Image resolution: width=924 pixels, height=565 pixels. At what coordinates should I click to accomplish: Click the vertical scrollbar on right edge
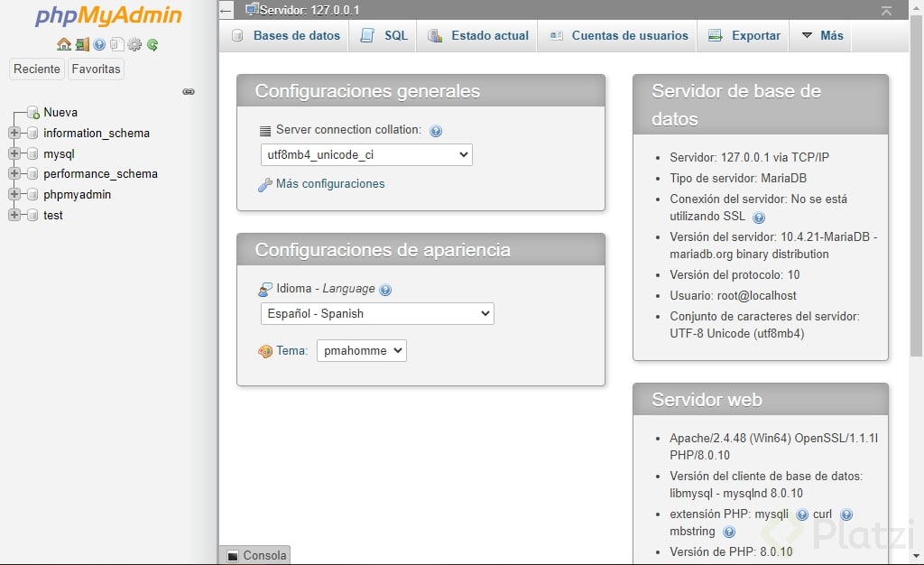916,186
